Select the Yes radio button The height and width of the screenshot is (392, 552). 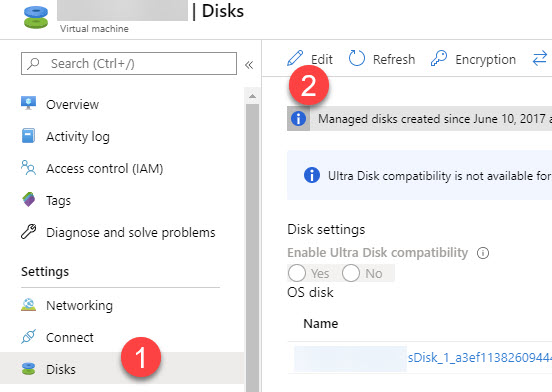click(x=297, y=273)
